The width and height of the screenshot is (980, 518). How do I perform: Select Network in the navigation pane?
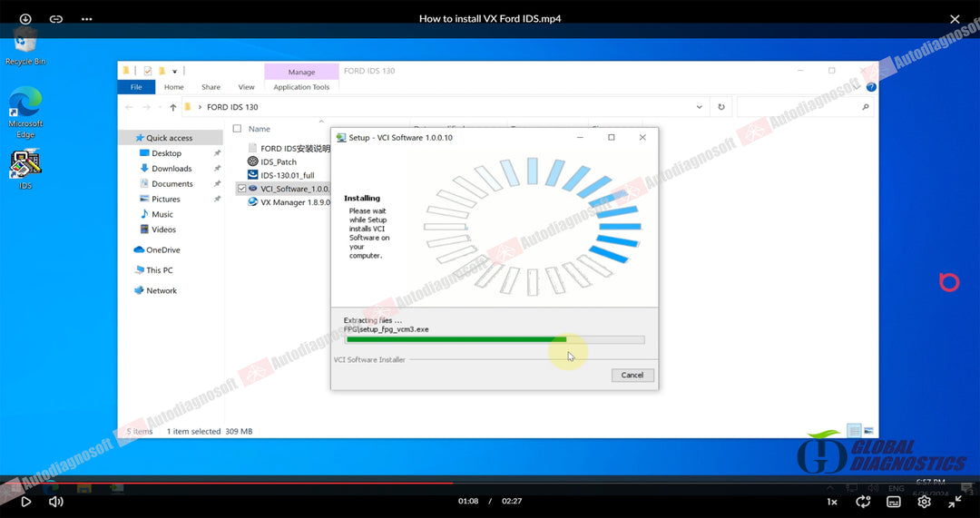pyautogui.click(x=162, y=290)
